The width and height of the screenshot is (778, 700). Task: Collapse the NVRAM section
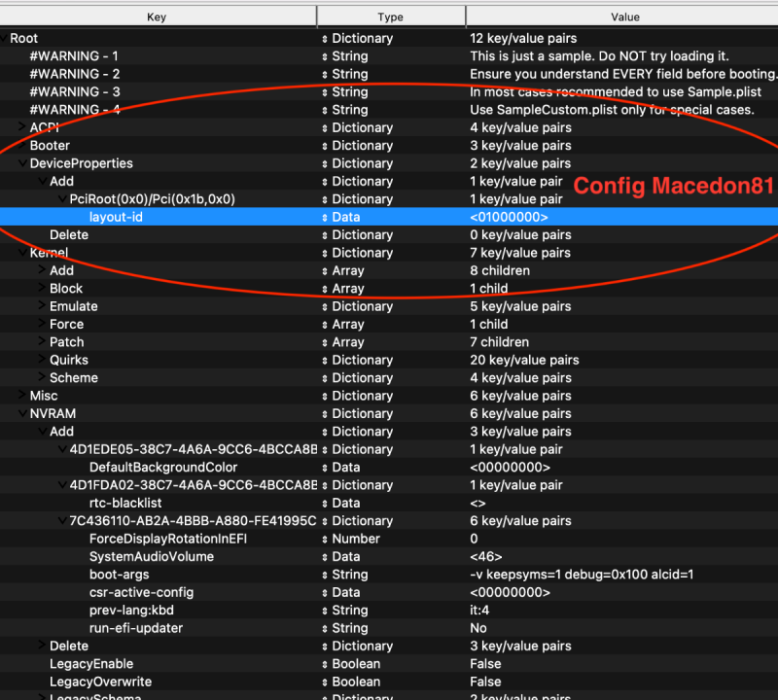pyautogui.click(x=20, y=413)
